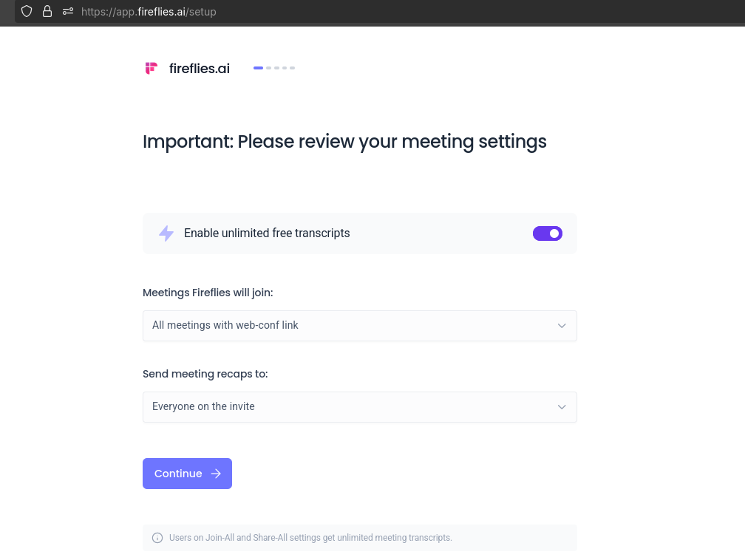745x560 pixels.
Task: Open the 'All meetings with web-conf link' dropdown
Action: (x=359, y=326)
